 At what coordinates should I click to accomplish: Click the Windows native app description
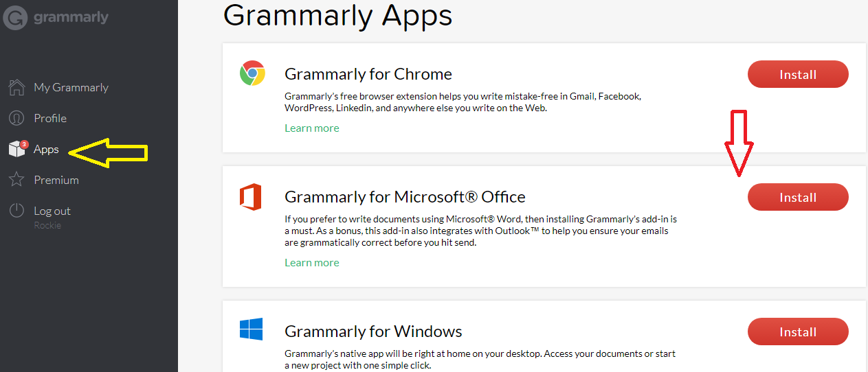[480, 360]
